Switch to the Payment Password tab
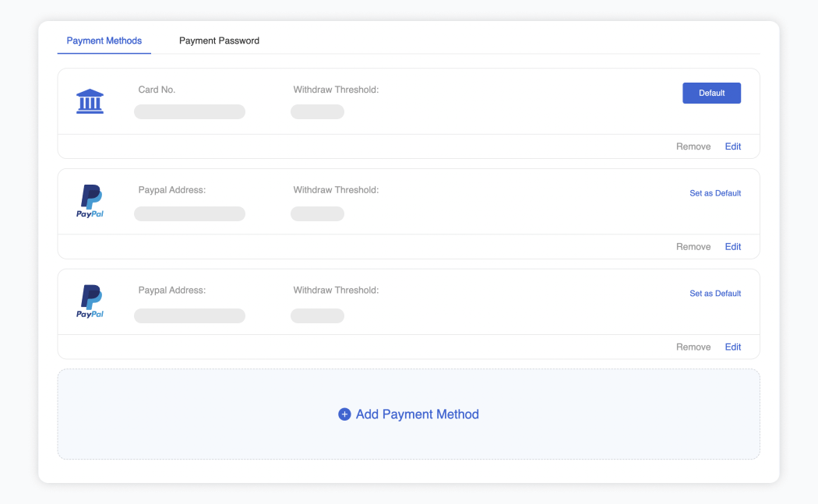 [x=219, y=41]
